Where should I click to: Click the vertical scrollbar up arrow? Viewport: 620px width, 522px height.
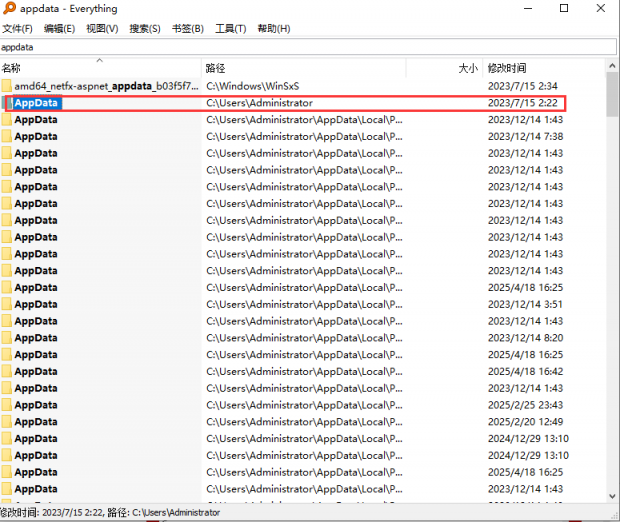click(612, 67)
